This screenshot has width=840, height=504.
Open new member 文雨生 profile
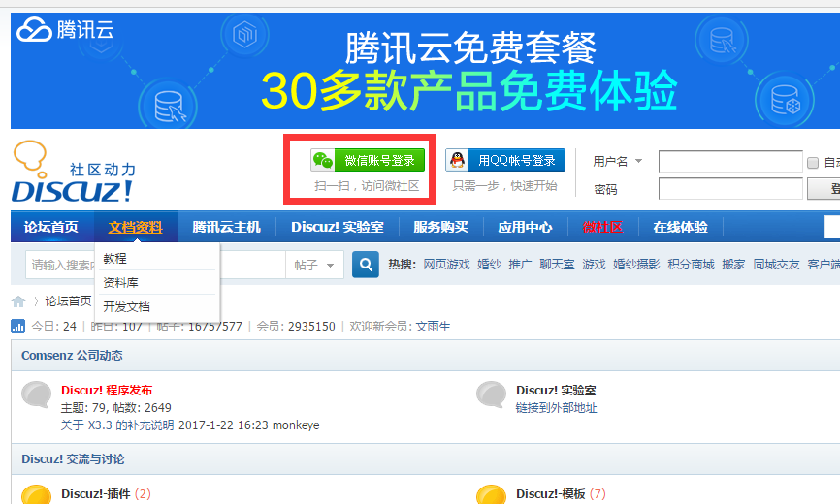(x=434, y=327)
